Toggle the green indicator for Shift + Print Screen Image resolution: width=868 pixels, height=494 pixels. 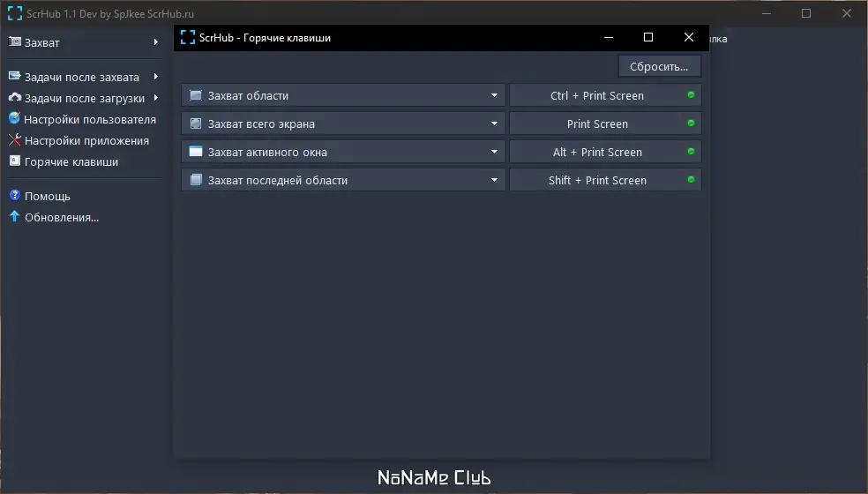(x=691, y=179)
